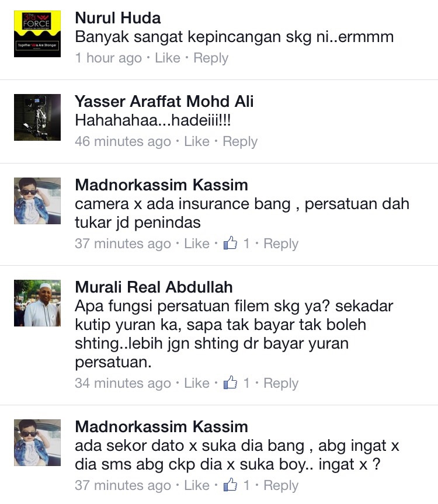Viewport: 438px width, 504px height.
Task: Open the avatar beside the 'ada sekor dato' comment
Action: pyautogui.click(x=37, y=443)
